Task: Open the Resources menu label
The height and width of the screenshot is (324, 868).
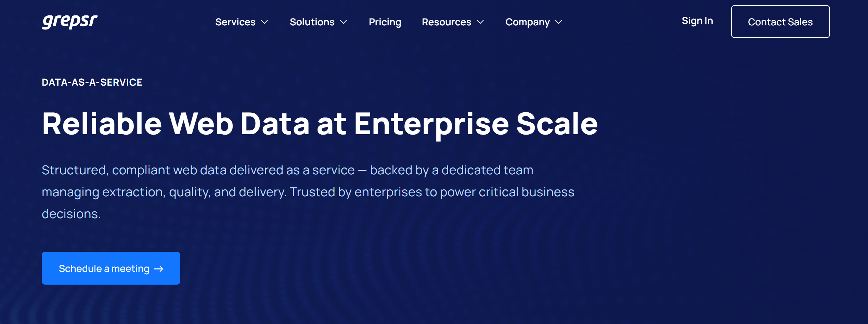Action: [446, 22]
